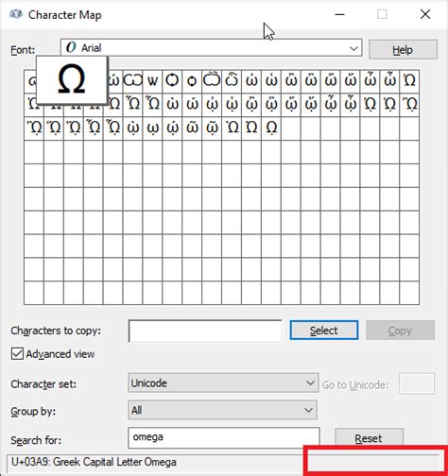The height and width of the screenshot is (476, 448).
Task: Pick small omega with tilde and subscript
Action: (x=212, y=127)
